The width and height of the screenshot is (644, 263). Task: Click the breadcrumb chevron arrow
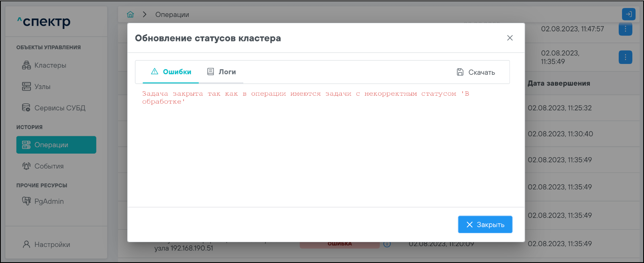tap(145, 14)
